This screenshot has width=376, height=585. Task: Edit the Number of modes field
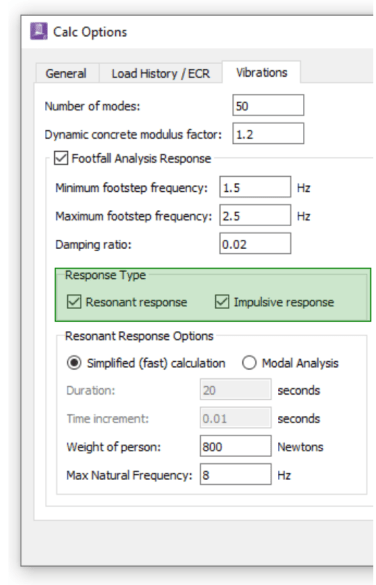[268, 106]
